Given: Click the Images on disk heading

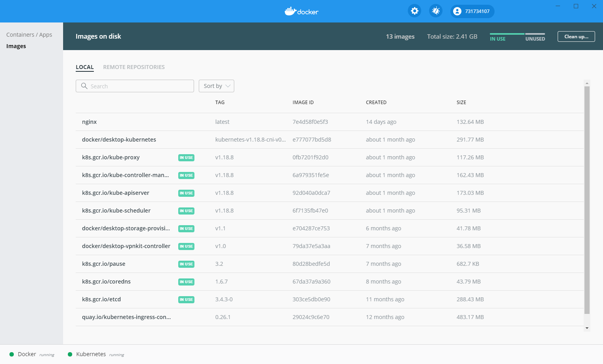Looking at the screenshot, I should click(x=98, y=36).
